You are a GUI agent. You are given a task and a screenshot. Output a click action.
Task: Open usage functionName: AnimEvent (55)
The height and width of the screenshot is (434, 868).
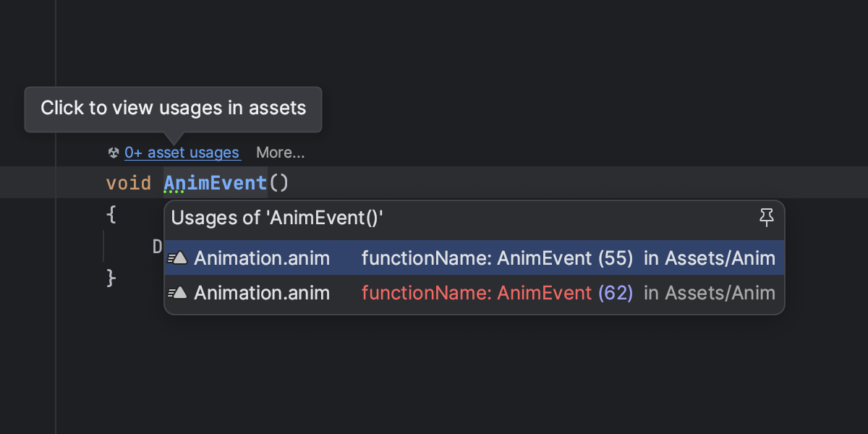(x=498, y=258)
